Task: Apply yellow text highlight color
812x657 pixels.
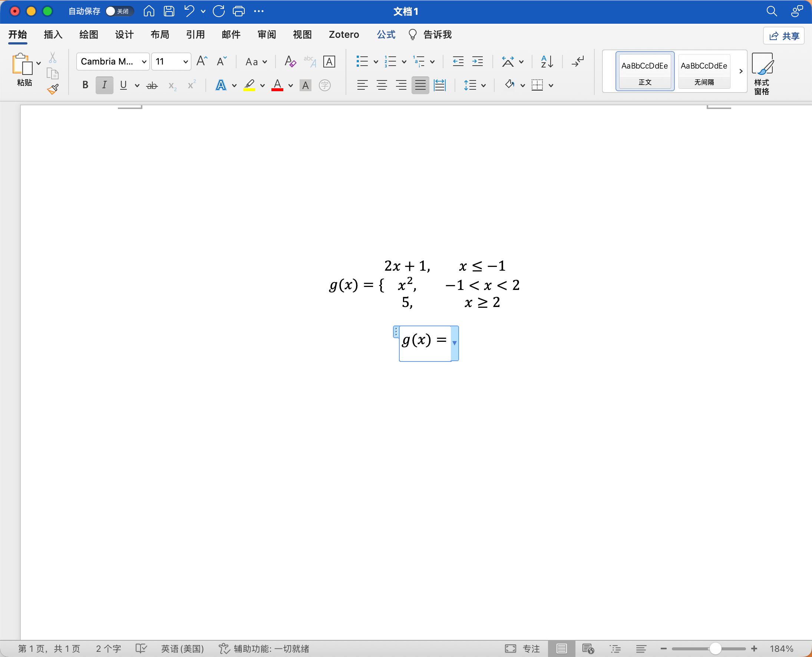Action: 249,85
